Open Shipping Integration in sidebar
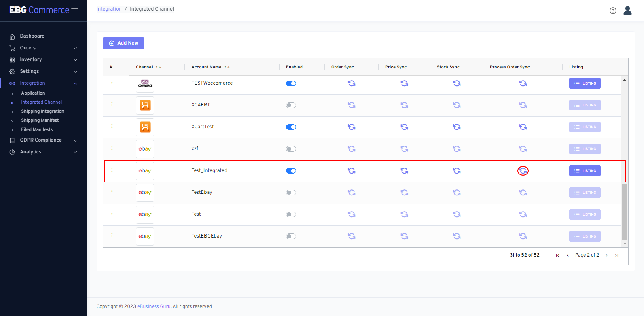 (x=42, y=111)
